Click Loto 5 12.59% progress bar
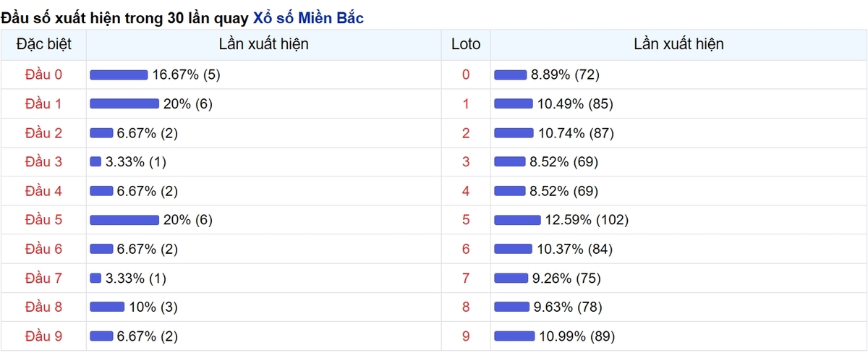Image resolution: width=868 pixels, height=353 pixels. click(x=517, y=220)
